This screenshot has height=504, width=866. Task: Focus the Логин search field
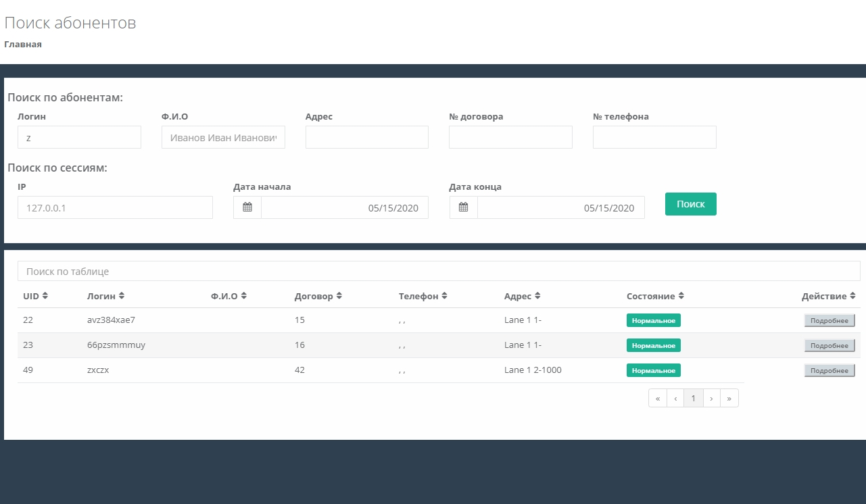tap(79, 137)
